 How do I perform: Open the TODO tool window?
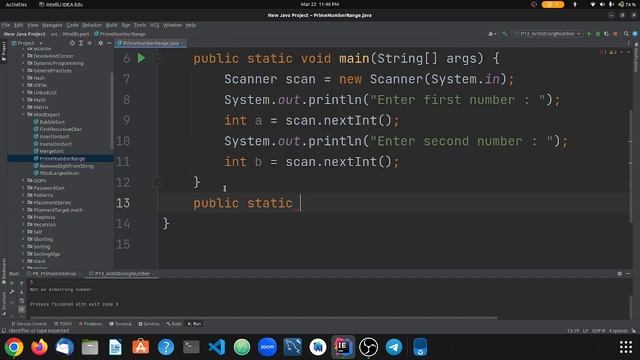coord(63,324)
